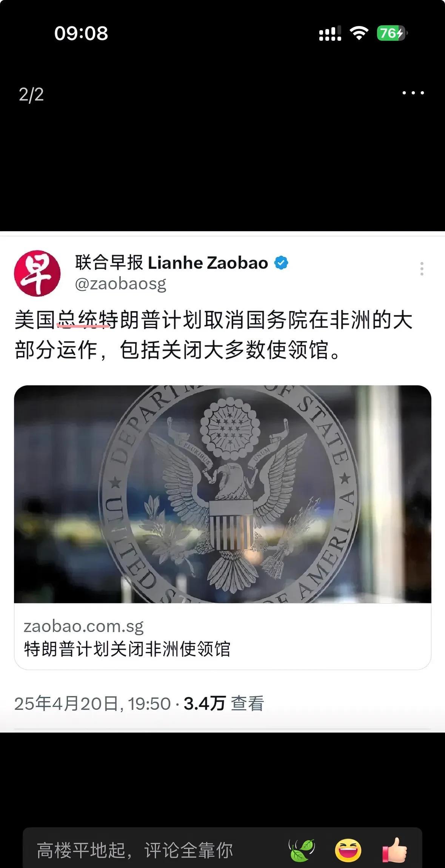Send the laughing face emoji reaction

(x=348, y=850)
